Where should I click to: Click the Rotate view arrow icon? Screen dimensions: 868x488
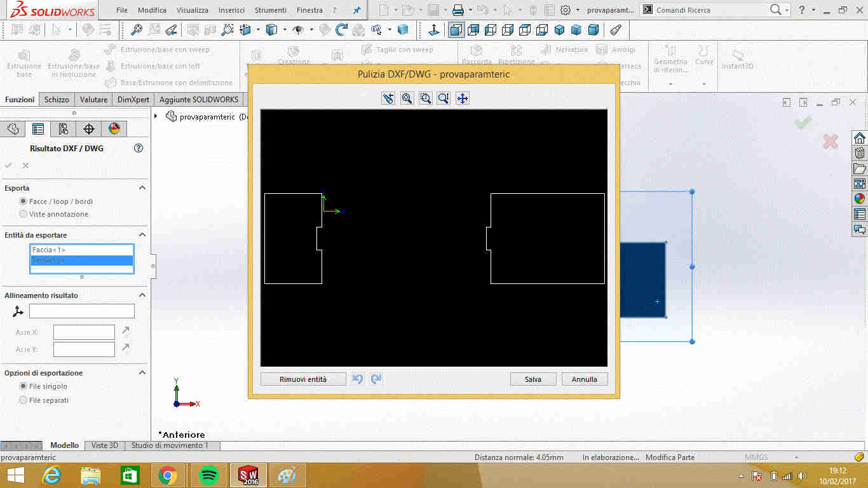coord(342,29)
